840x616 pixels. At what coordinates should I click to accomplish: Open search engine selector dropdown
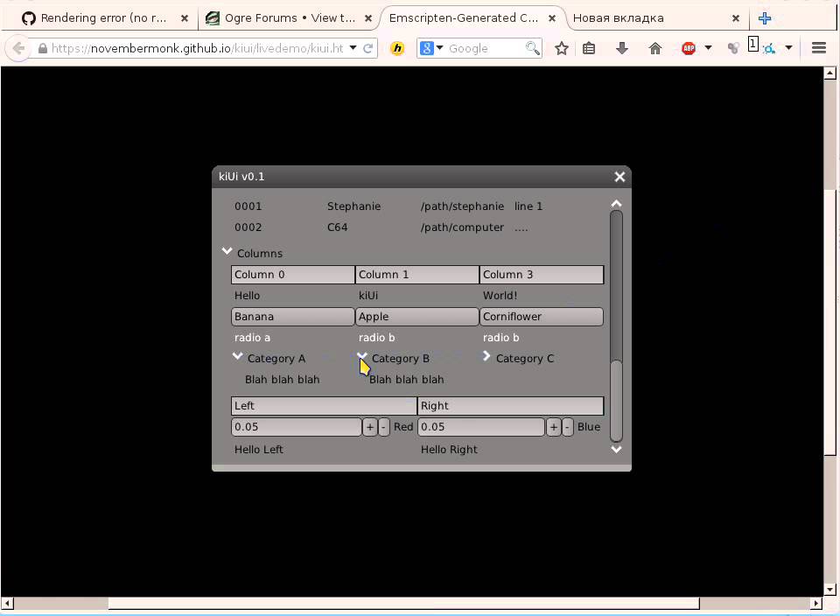pyautogui.click(x=440, y=47)
